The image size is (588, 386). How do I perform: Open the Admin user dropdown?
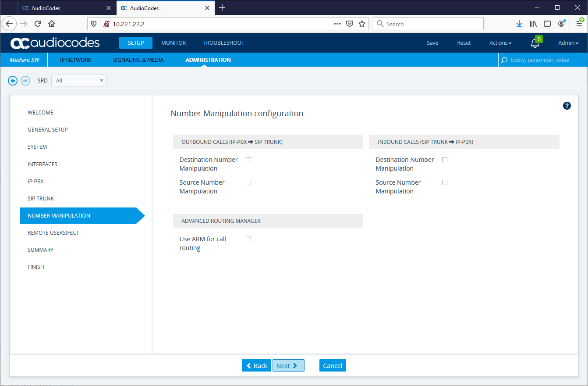tap(568, 43)
